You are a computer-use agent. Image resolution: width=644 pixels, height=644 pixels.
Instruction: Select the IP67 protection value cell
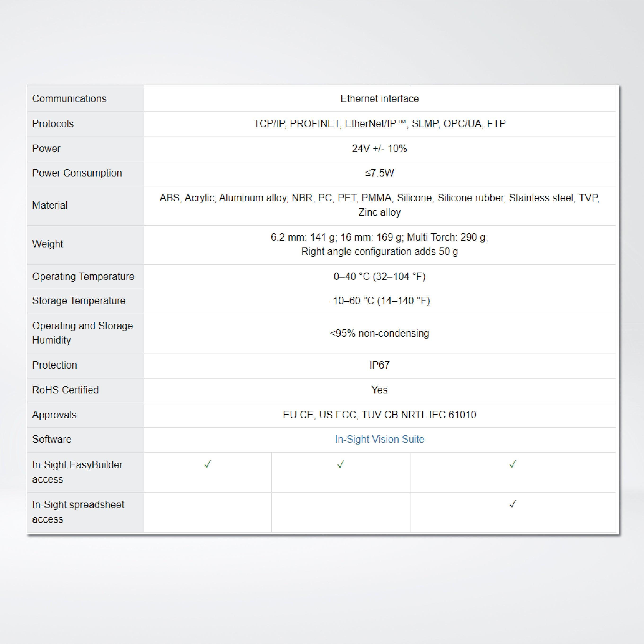click(379, 365)
